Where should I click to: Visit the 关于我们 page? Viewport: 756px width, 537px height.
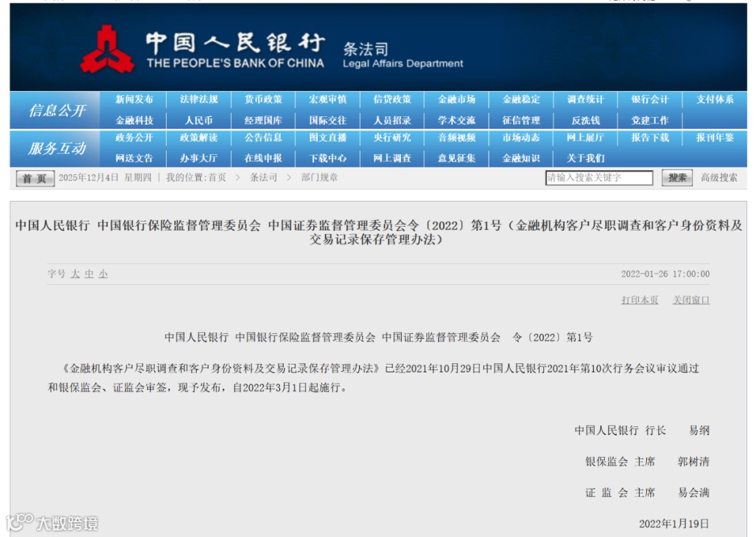585,158
